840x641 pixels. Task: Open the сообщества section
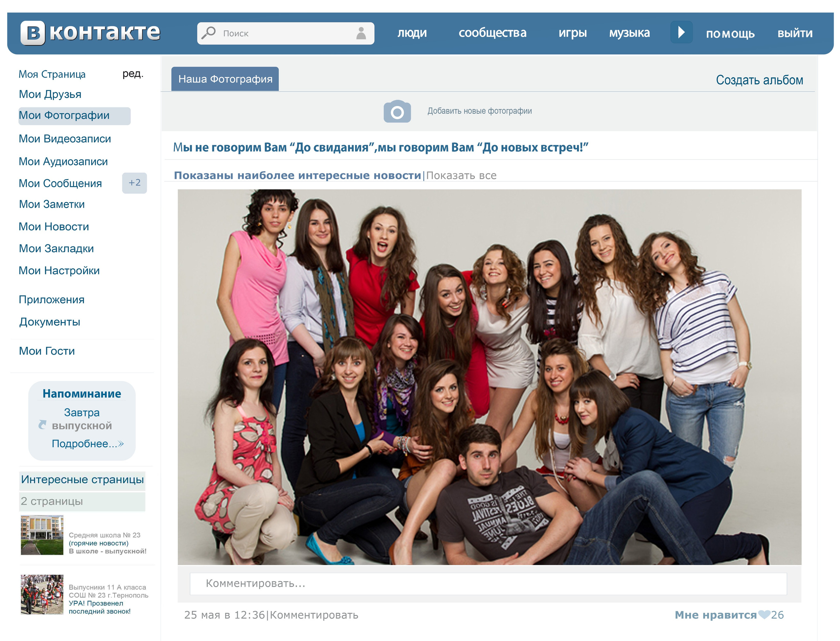pos(493,33)
